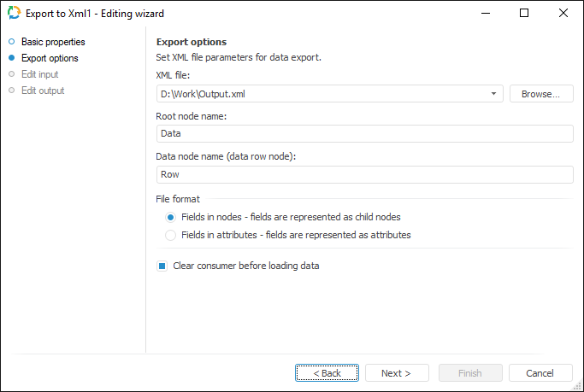Click the Edit output step bullet icon

pyautogui.click(x=11, y=91)
